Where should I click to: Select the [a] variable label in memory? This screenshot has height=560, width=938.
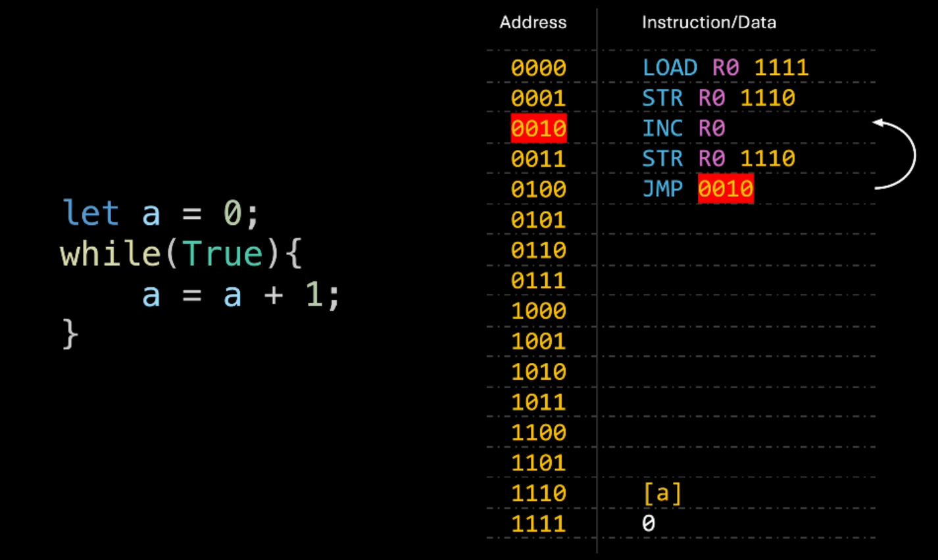click(x=662, y=493)
